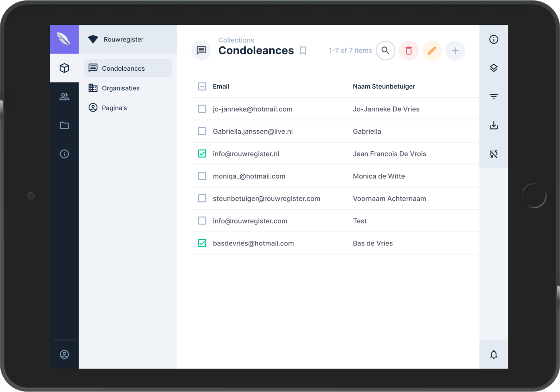Open the User Directory module
The image size is (560, 392).
(64, 97)
